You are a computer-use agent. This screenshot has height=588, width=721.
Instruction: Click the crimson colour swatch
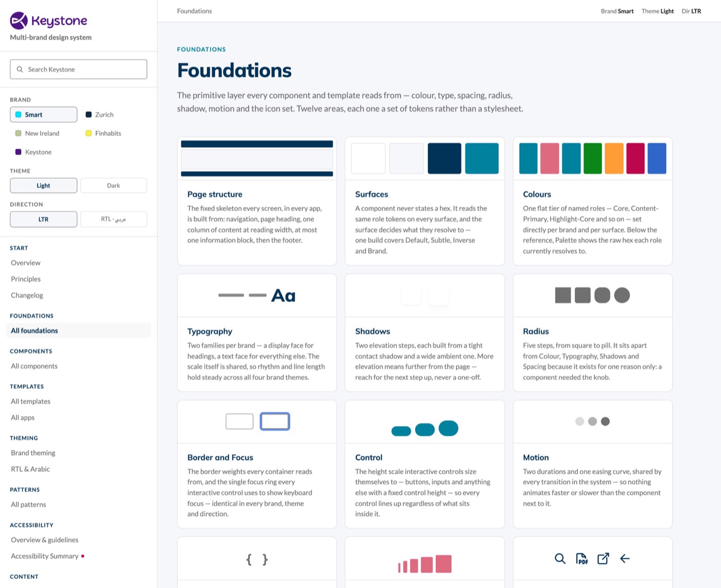coord(636,159)
